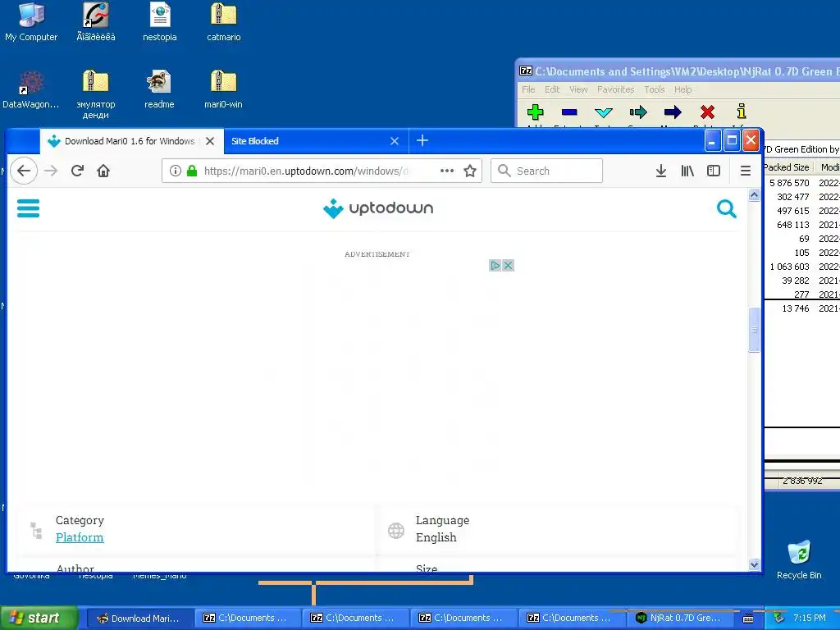Click page scrollbar down arrow
This screenshot has width=840, height=630.
(755, 564)
